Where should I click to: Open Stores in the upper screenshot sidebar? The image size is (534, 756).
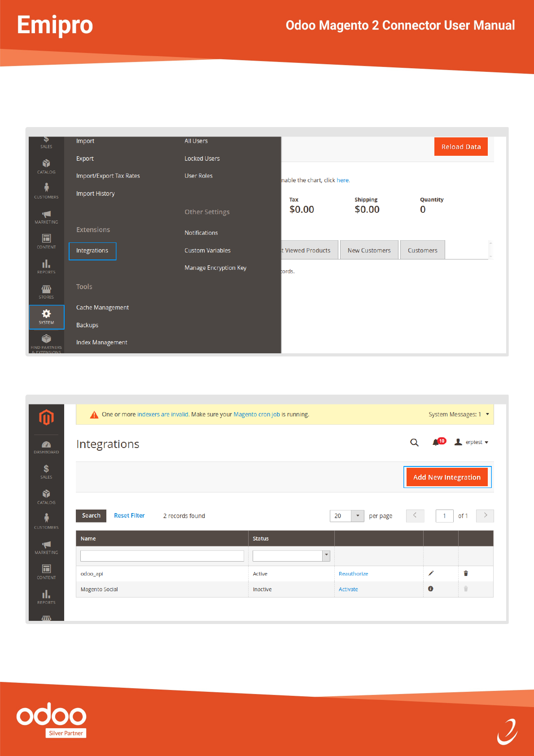click(x=46, y=292)
